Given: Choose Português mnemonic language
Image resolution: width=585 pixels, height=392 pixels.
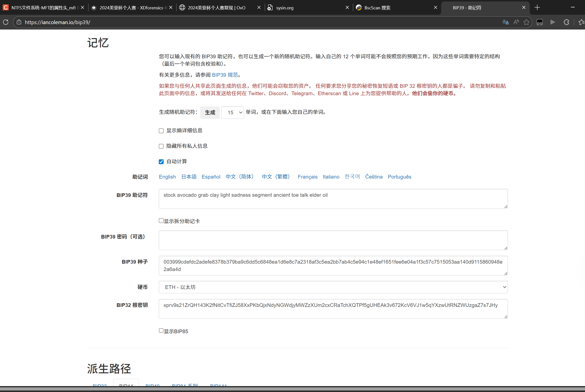Looking at the screenshot, I should (400, 177).
